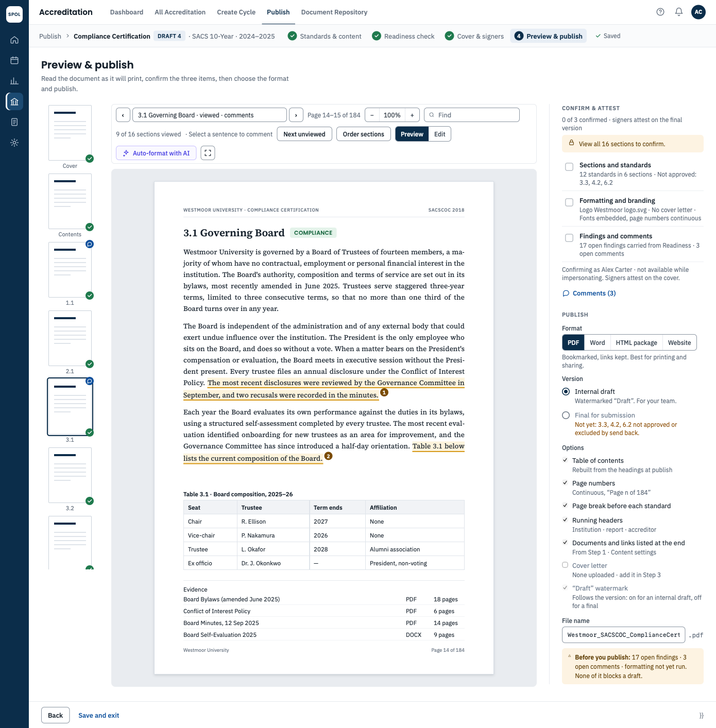This screenshot has width=716, height=728.
Task: Open the Create Cycle tab
Action: coord(236,12)
